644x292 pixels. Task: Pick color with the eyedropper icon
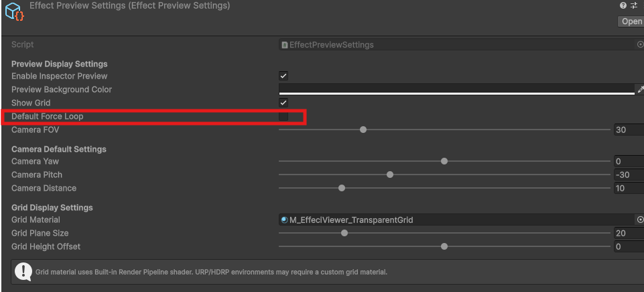pyautogui.click(x=640, y=89)
